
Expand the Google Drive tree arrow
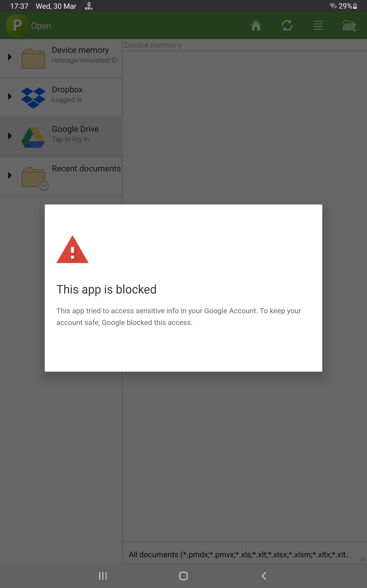[10, 136]
